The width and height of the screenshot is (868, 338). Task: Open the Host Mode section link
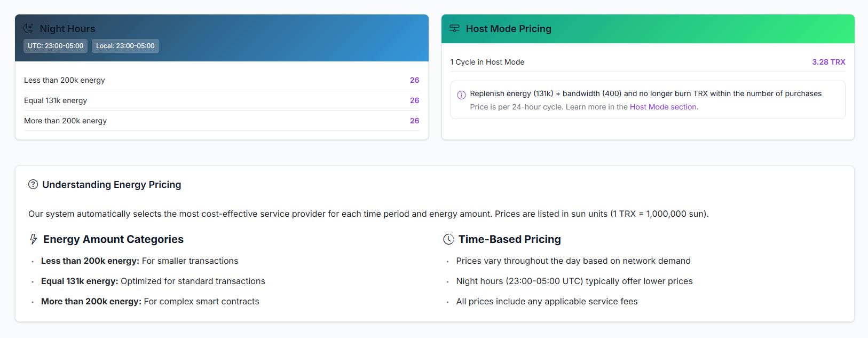pos(663,107)
